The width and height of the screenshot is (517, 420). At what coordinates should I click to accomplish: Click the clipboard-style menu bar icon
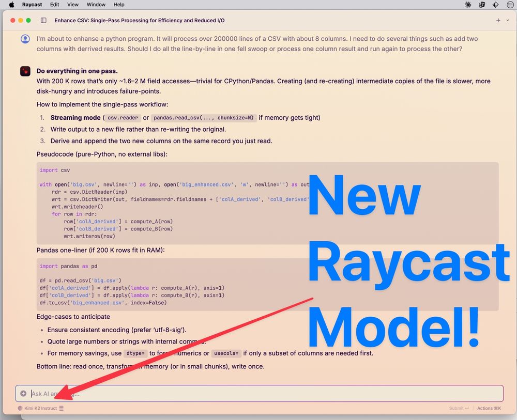pos(482,5)
